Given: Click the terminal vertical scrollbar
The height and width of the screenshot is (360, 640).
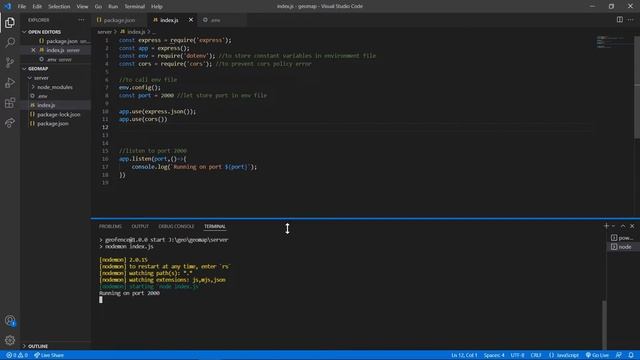Looking at the screenshot, I should click(604, 324).
